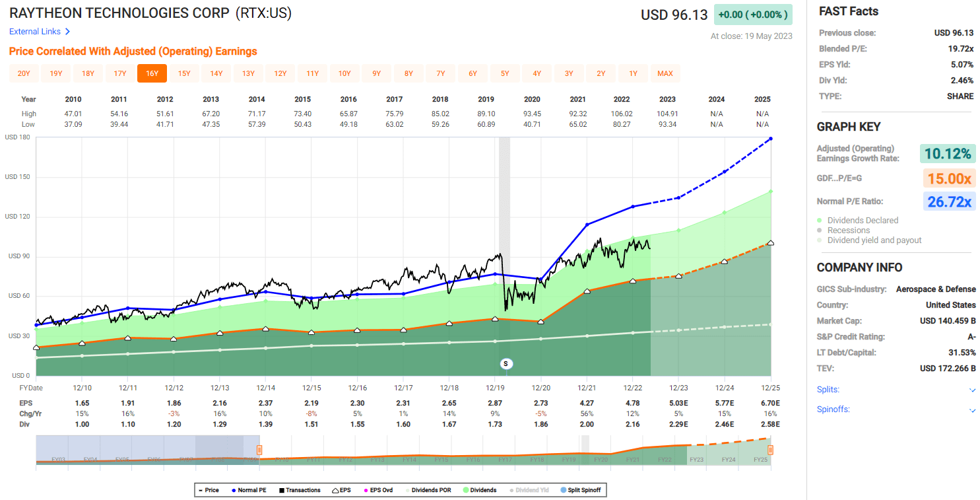
Task: Click the Dividends POR dot legend icon
Action: pos(408,489)
